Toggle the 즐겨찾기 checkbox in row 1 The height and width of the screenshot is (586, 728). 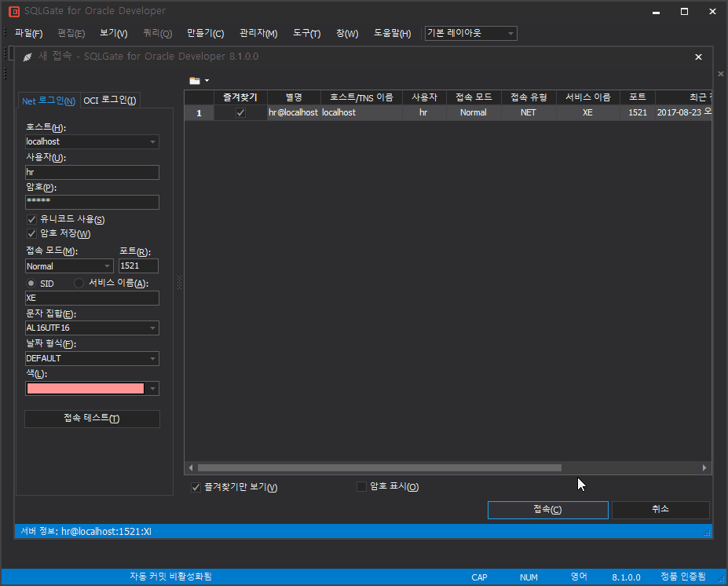pos(240,113)
